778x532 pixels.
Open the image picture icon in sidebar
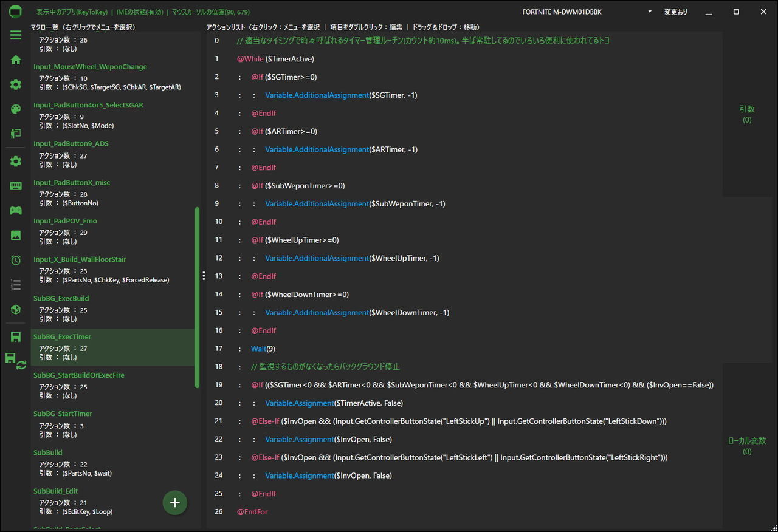(16, 235)
